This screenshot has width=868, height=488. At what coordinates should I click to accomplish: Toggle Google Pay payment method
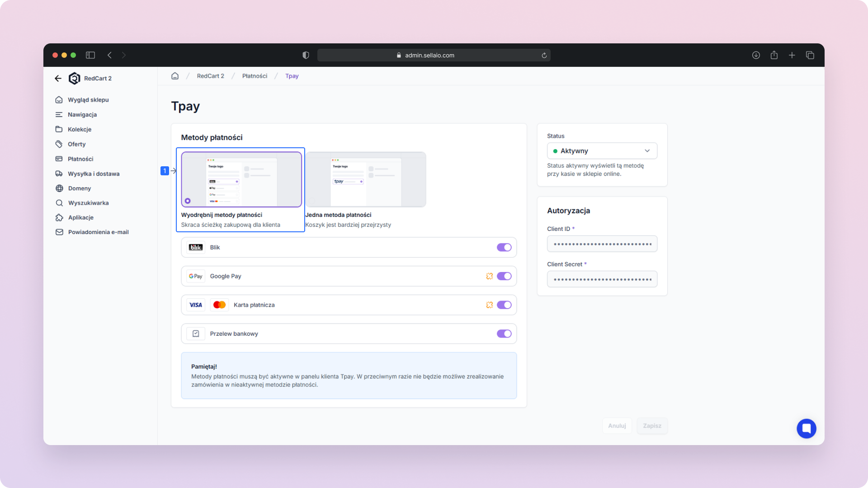tap(504, 276)
